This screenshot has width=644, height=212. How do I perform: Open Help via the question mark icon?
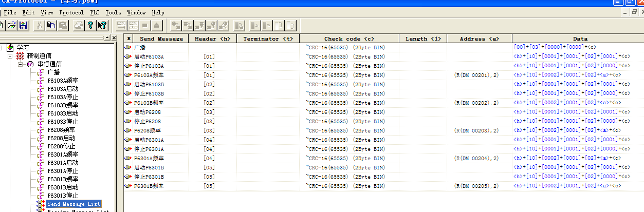pos(90,25)
